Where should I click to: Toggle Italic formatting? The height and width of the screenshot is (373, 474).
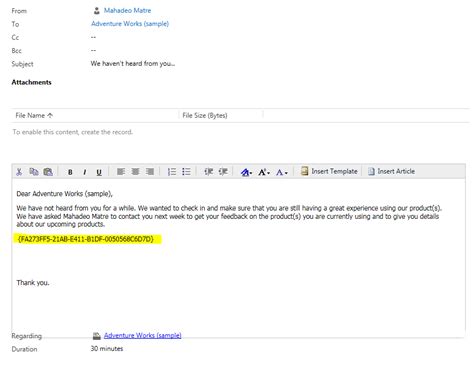pyautogui.click(x=85, y=172)
